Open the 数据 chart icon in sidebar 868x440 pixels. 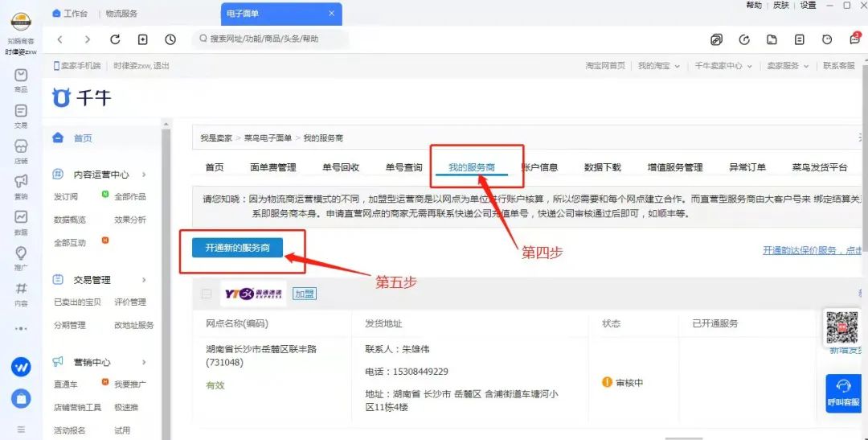tap(21, 217)
